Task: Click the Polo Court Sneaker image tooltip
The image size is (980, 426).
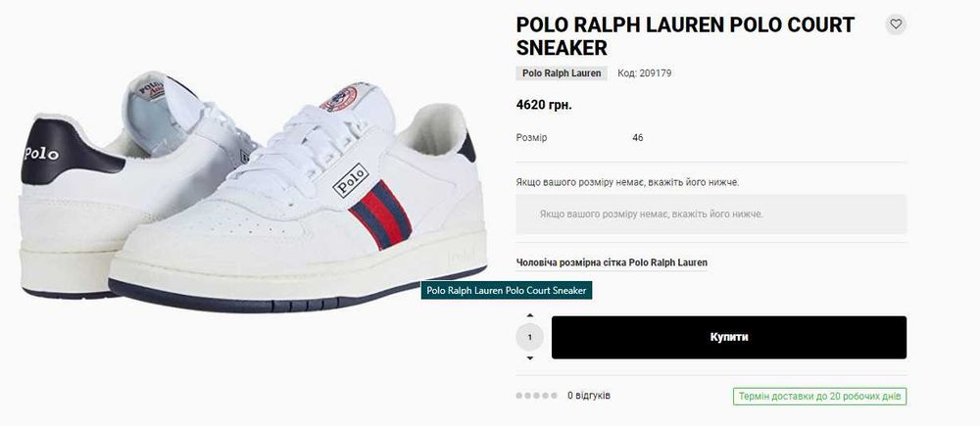Action: 507,291
